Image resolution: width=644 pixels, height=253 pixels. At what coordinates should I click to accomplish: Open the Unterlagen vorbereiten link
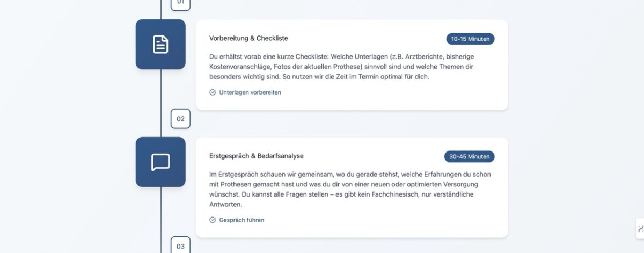pos(250,92)
